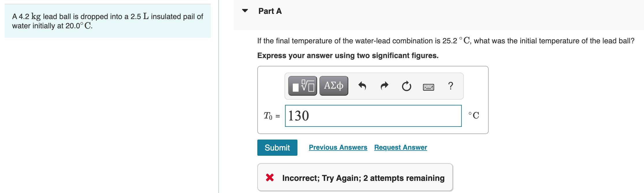Click the two significant figures instruction
This screenshot has width=644, height=193.
pyautogui.click(x=348, y=55)
